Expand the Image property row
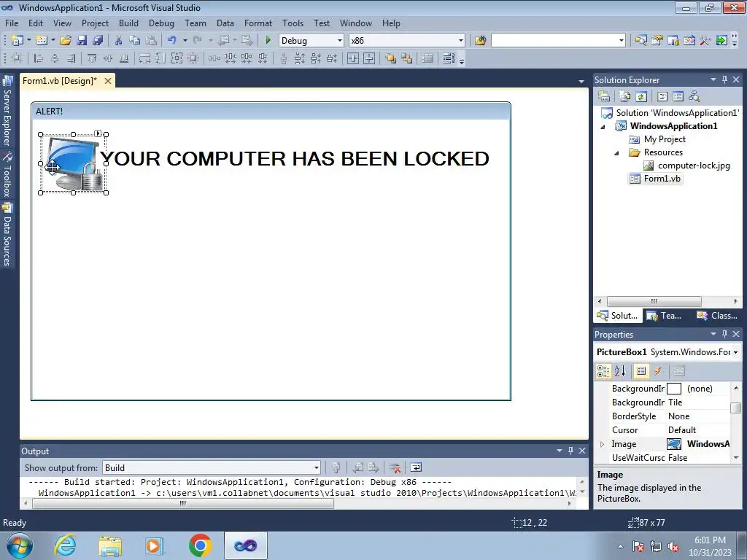The image size is (747, 560). (602, 444)
